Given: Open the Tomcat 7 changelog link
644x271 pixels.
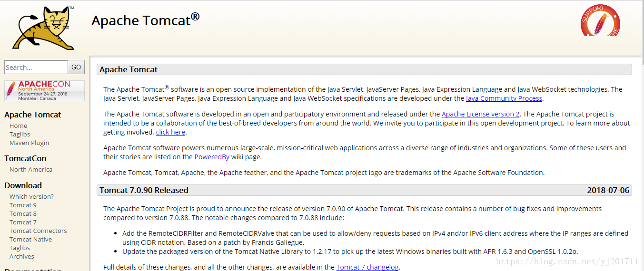Looking at the screenshot, I should coord(367,267).
